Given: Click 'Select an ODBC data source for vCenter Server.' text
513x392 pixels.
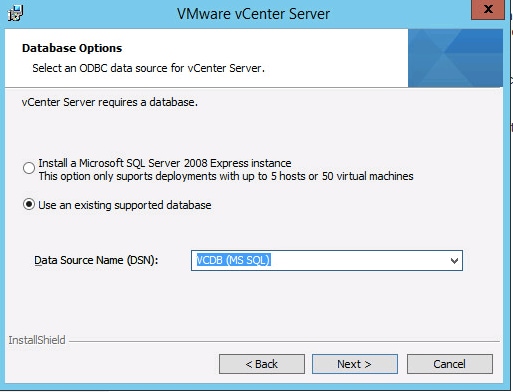Looking at the screenshot, I should point(148,68).
